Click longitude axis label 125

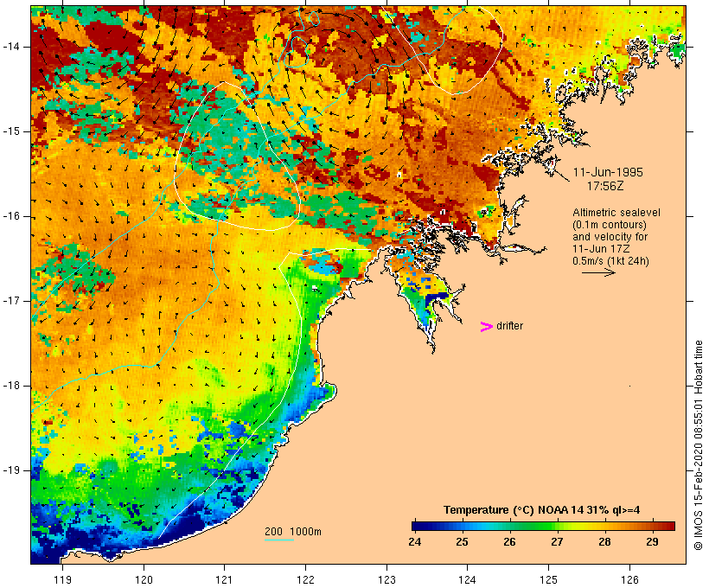(x=548, y=579)
